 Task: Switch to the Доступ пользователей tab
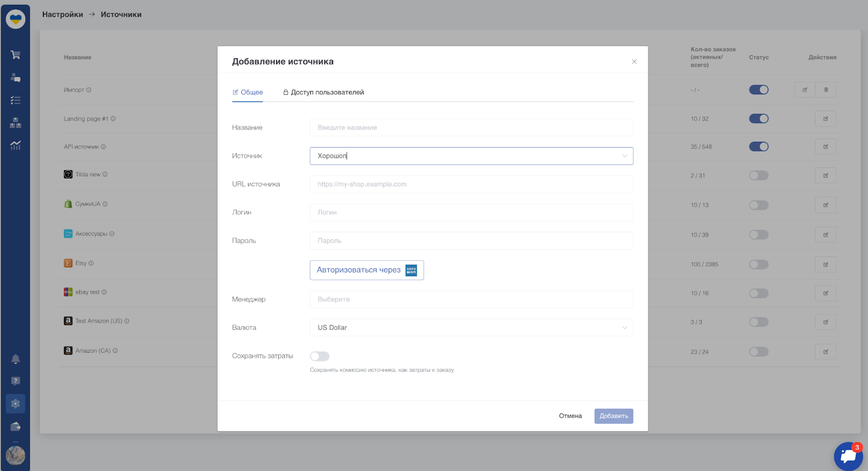pyautogui.click(x=323, y=92)
